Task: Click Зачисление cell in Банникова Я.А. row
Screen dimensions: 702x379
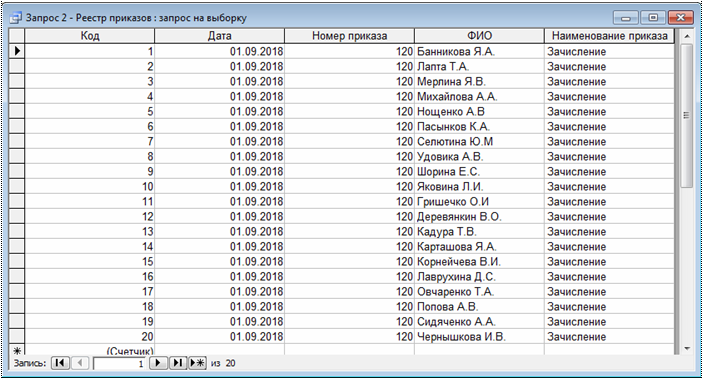Action: pos(609,51)
